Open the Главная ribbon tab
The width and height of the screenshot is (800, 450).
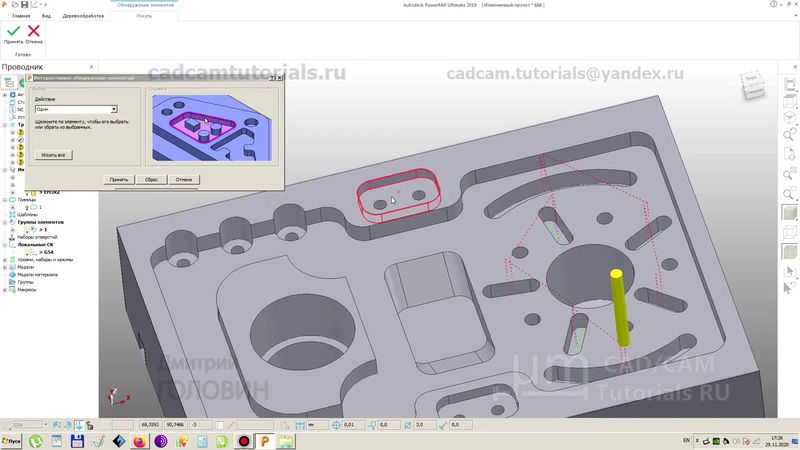point(21,16)
